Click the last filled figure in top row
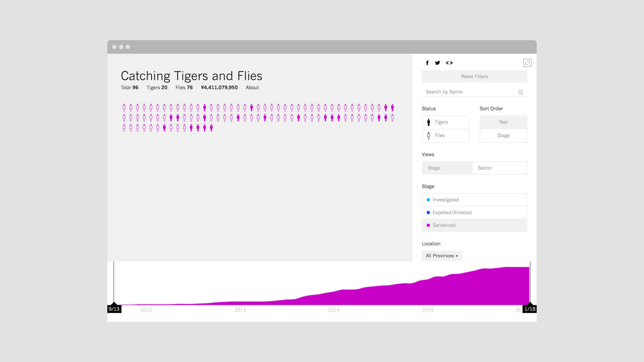 pos(392,108)
